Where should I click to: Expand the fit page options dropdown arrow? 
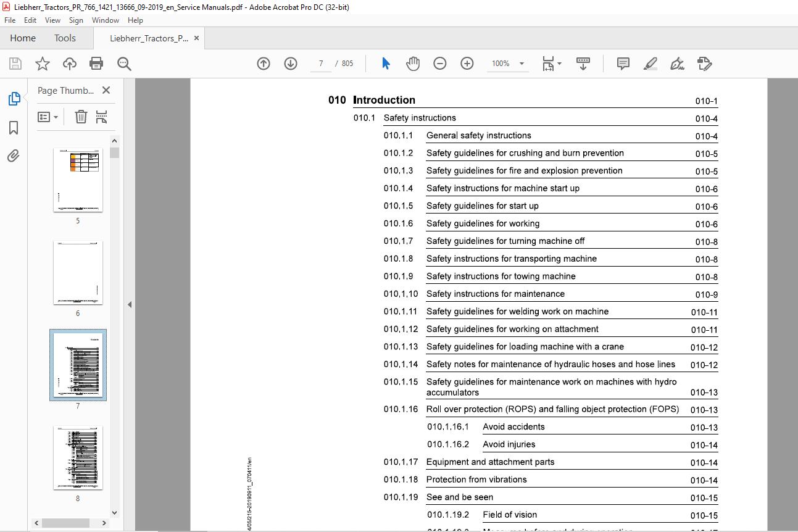coord(559,64)
